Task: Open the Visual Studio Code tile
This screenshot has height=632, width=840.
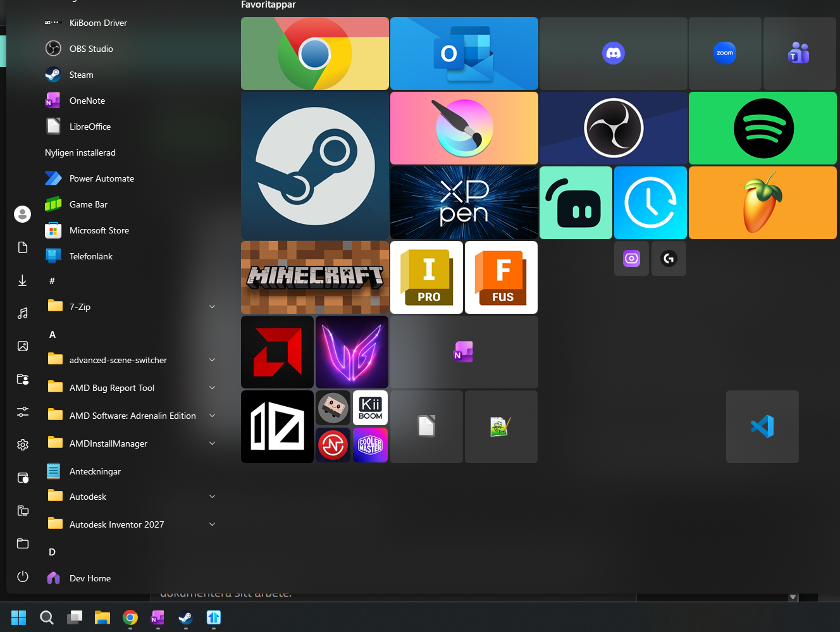Action: click(762, 427)
